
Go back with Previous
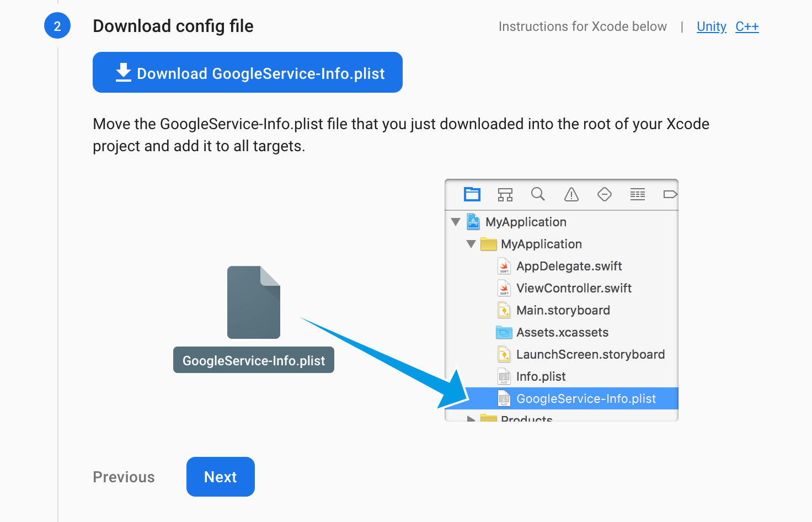tap(124, 477)
